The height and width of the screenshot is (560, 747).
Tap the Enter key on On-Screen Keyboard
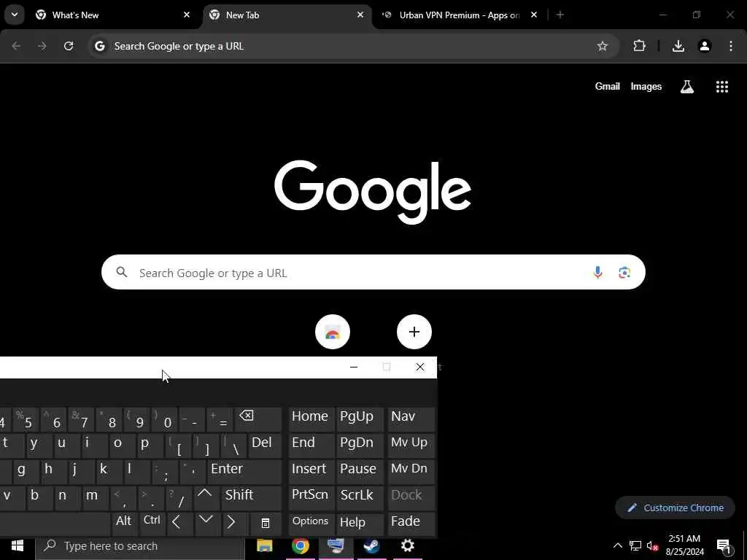tap(244, 472)
